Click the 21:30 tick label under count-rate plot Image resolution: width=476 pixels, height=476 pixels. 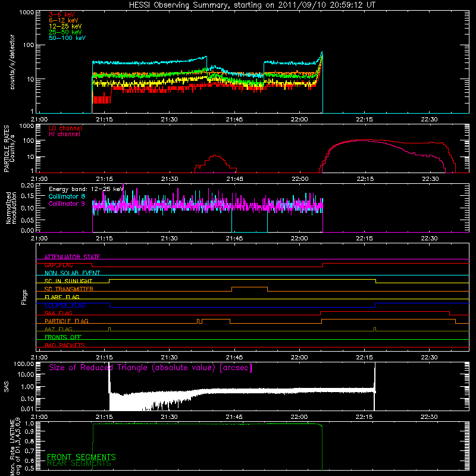[169, 120]
